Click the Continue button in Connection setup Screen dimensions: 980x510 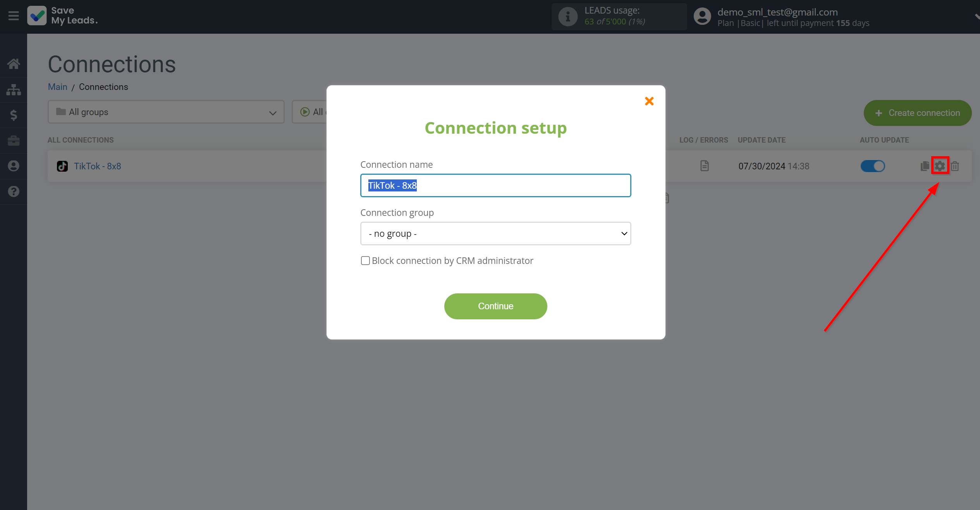click(496, 306)
